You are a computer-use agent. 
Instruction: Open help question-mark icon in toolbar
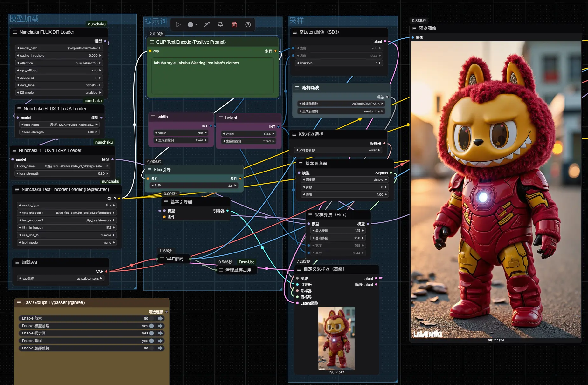pos(248,25)
